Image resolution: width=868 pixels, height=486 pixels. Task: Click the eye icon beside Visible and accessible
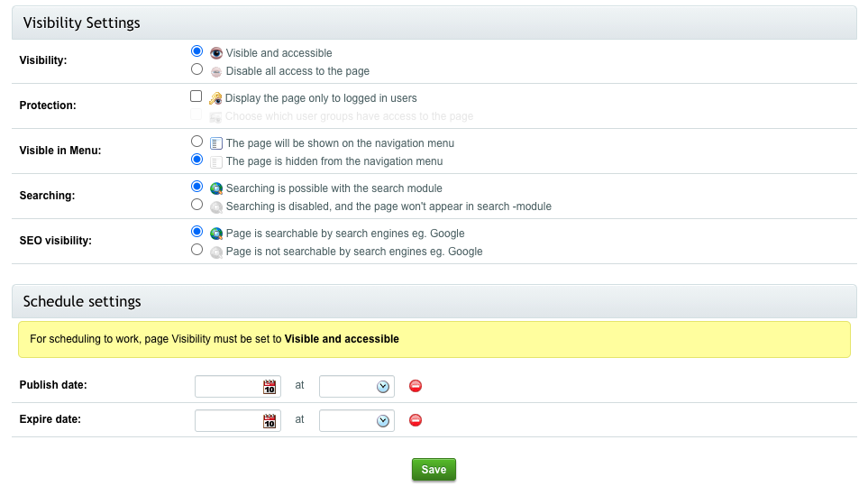(216, 53)
